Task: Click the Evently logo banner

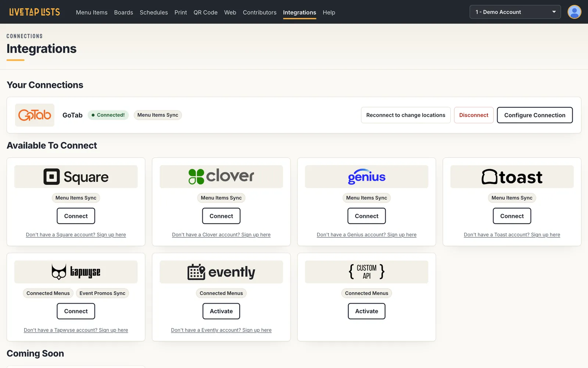Action: [x=221, y=272]
